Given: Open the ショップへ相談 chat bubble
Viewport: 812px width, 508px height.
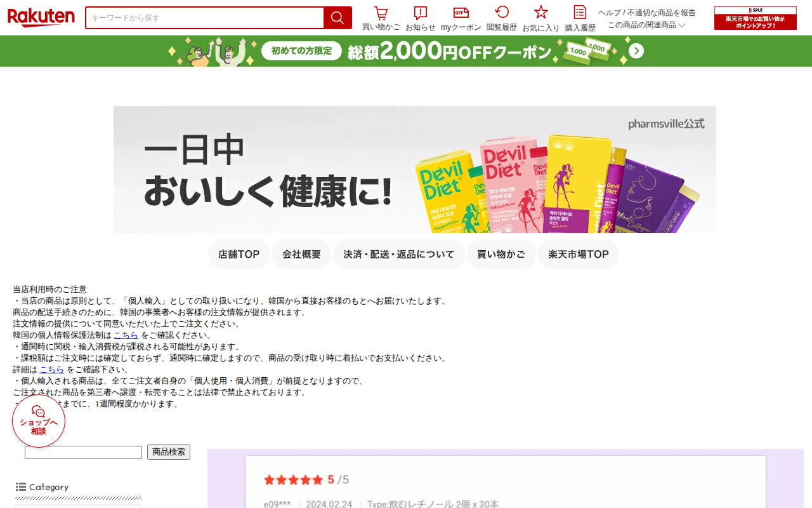Looking at the screenshot, I should 39,421.
